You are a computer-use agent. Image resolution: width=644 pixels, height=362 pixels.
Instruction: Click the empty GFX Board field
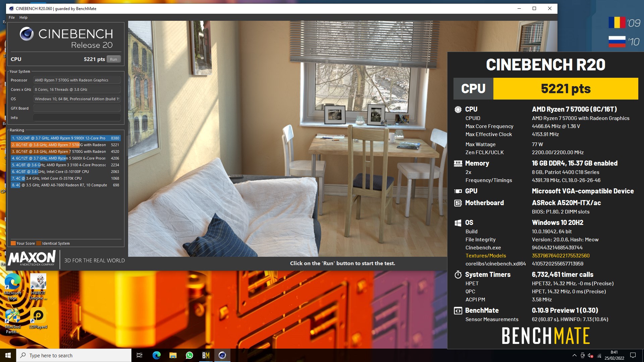77,108
